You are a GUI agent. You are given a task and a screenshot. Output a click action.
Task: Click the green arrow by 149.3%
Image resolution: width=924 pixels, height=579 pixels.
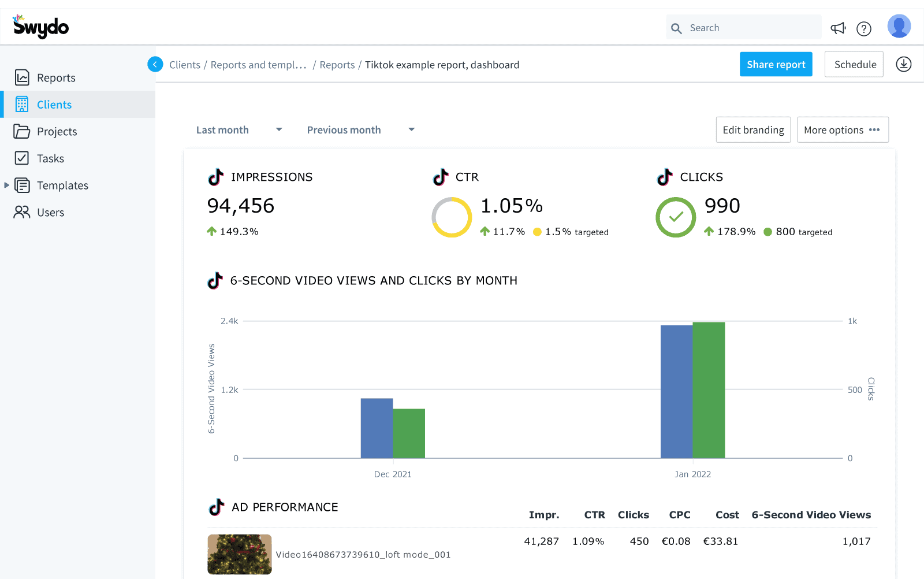click(212, 231)
